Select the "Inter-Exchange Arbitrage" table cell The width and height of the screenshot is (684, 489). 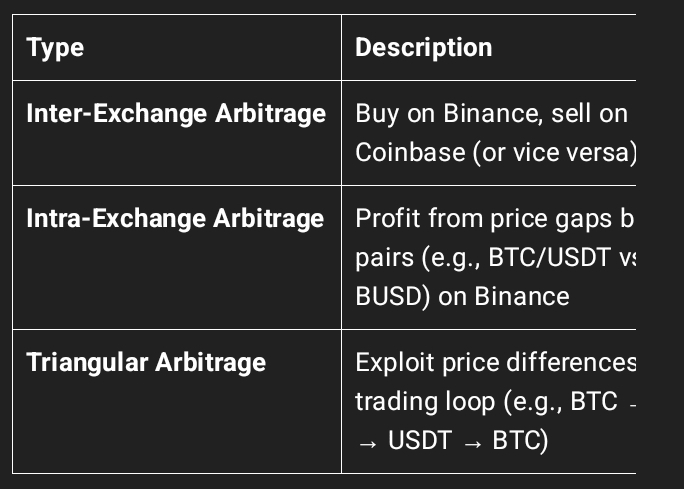click(176, 113)
